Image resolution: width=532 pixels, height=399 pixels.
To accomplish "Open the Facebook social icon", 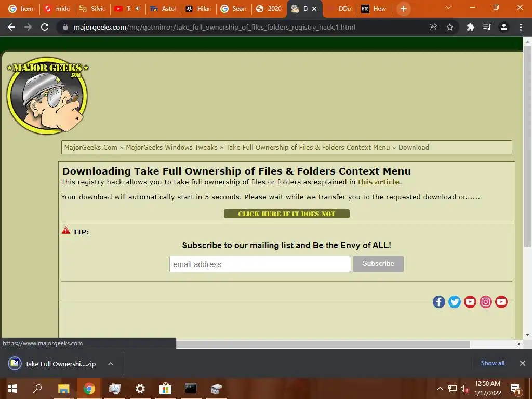I will (x=438, y=302).
